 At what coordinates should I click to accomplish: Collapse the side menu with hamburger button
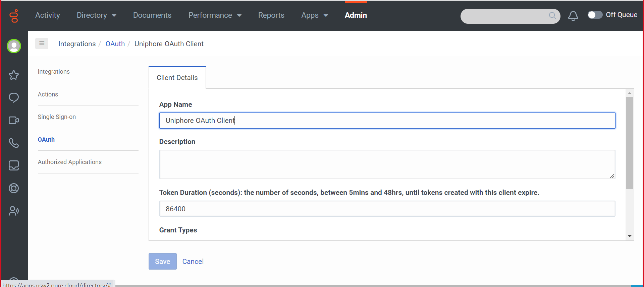pos(42,44)
